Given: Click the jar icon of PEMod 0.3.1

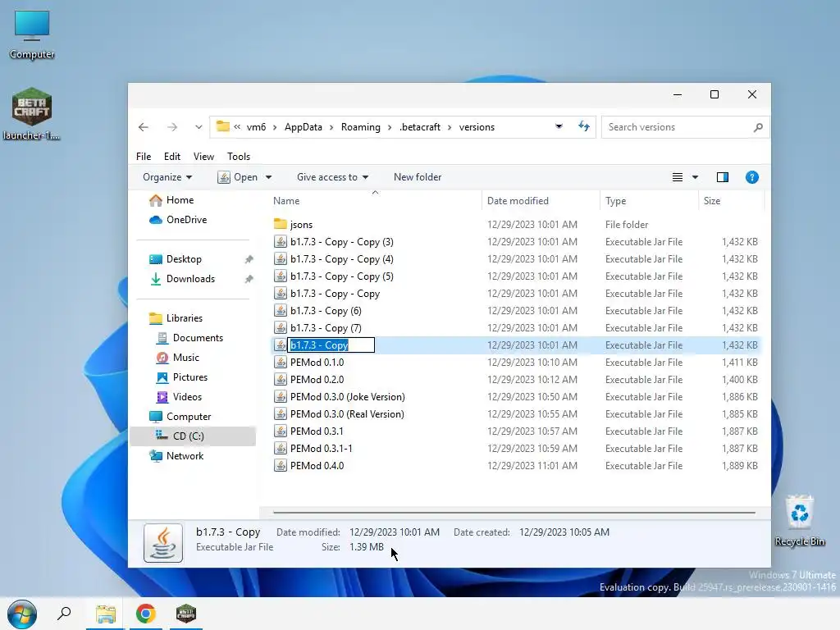Looking at the screenshot, I should click(281, 431).
